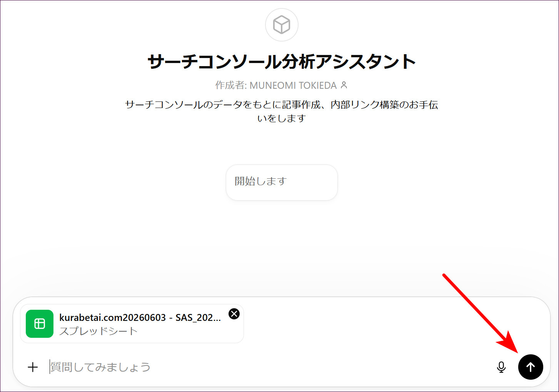Click the GPT cube logo icon
The width and height of the screenshot is (559, 392).
282,25
